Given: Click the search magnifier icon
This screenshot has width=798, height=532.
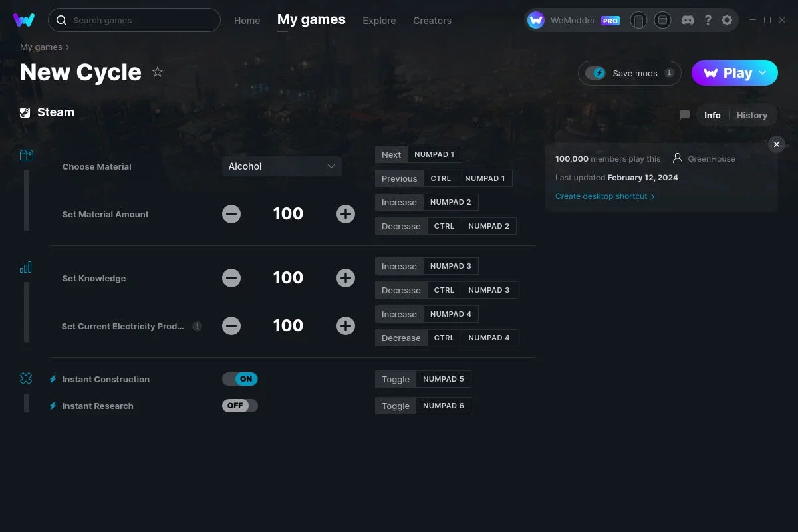Looking at the screenshot, I should [61, 20].
